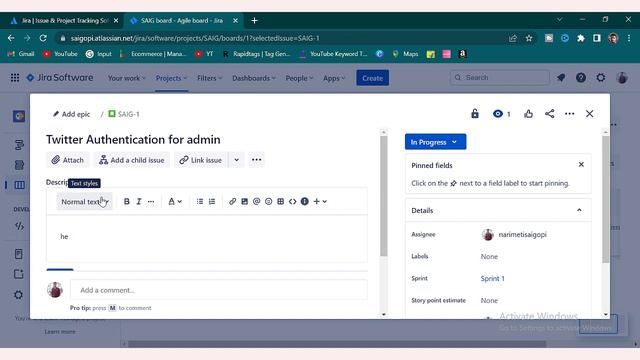Expand the arrow next to Link issue
Screen dimensions: 640x360
236,160
